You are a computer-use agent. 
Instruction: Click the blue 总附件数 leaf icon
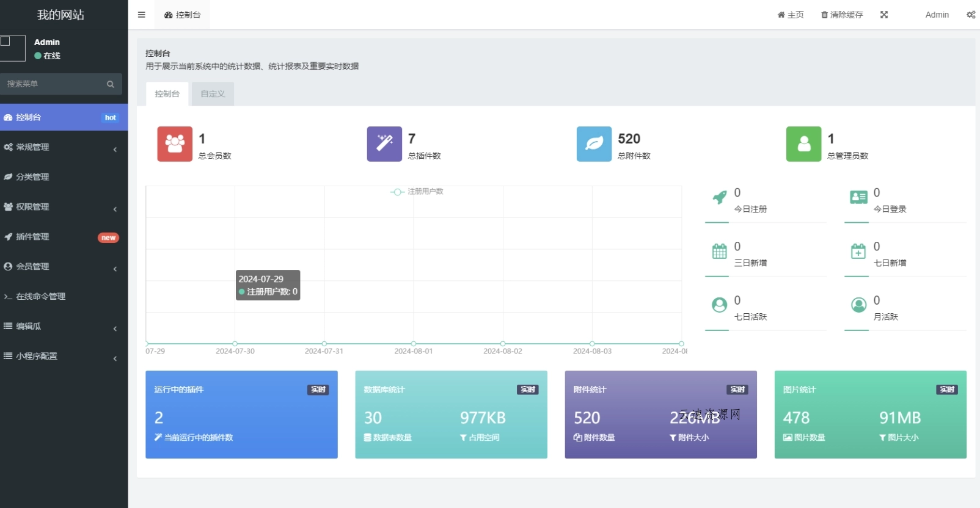coord(594,144)
